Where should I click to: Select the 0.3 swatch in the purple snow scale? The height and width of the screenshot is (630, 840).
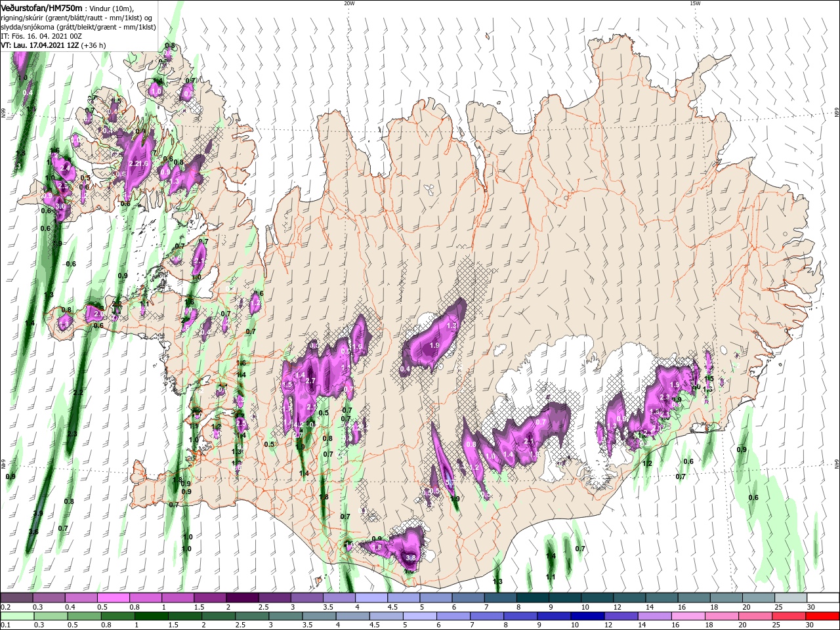tap(49, 598)
